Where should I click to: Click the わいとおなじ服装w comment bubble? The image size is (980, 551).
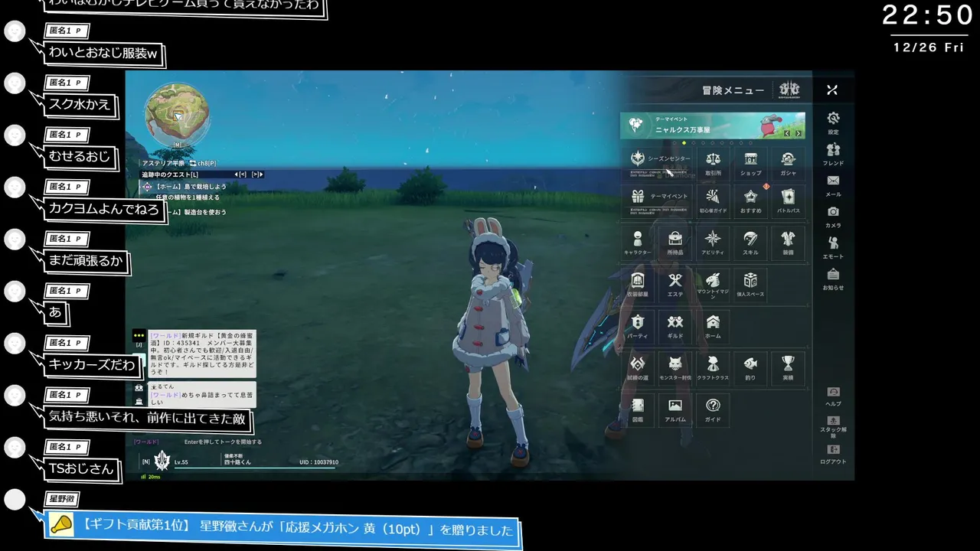[105, 54]
